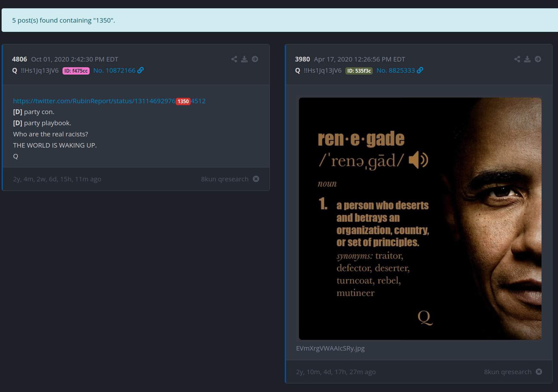Open the RubinReport twitter status link
Image resolution: width=558 pixels, height=392 pixels.
tap(109, 101)
